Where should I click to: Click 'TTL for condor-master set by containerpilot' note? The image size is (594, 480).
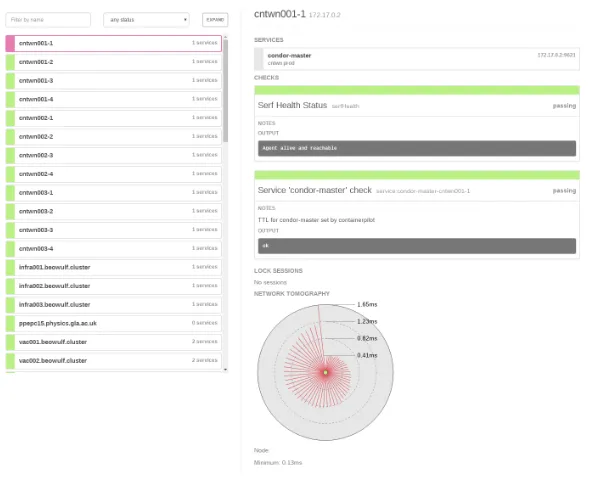[x=316, y=220]
